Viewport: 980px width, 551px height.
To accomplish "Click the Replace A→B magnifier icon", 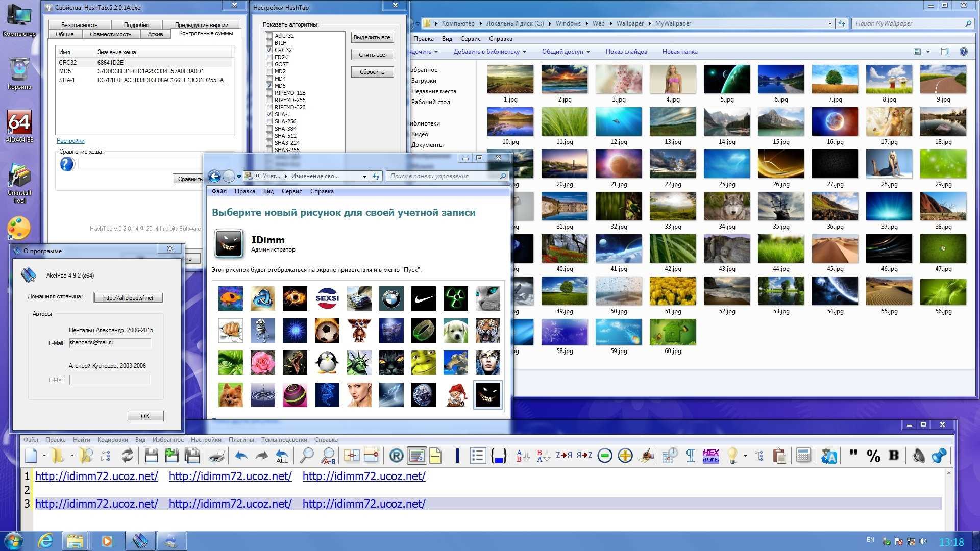I will pos(328,456).
